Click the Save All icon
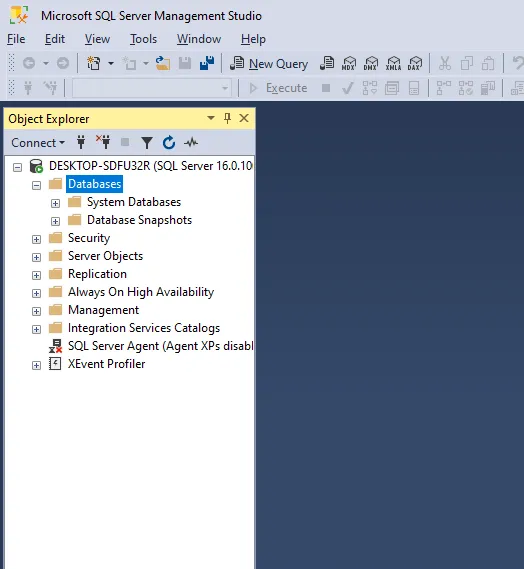The width and height of the screenshot is (524, 569). point(207,64)
